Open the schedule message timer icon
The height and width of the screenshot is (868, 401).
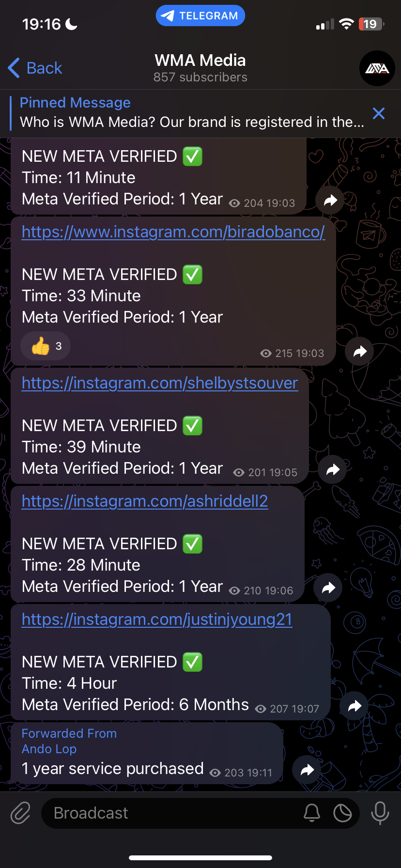pos(342,813)
